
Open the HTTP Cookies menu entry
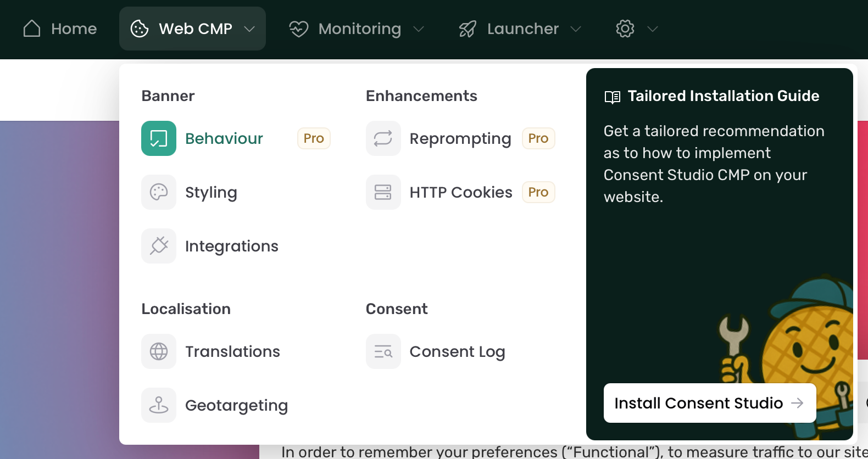coord(460,192)
